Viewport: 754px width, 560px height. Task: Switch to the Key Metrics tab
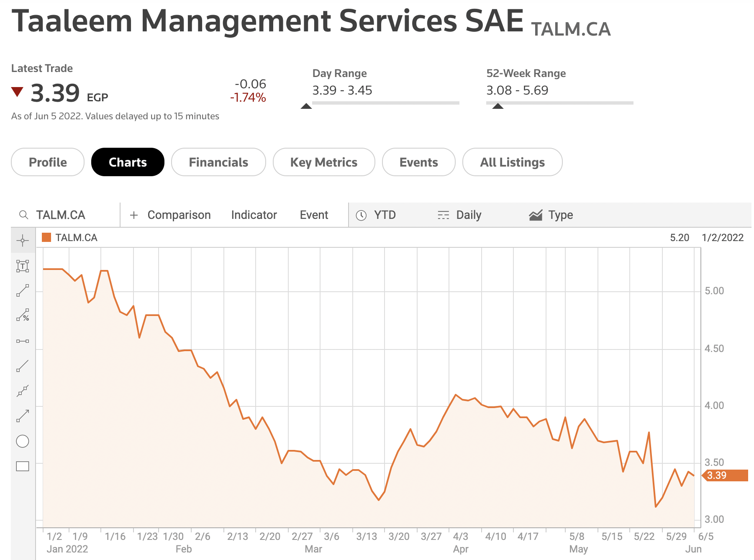coord(324,162)
